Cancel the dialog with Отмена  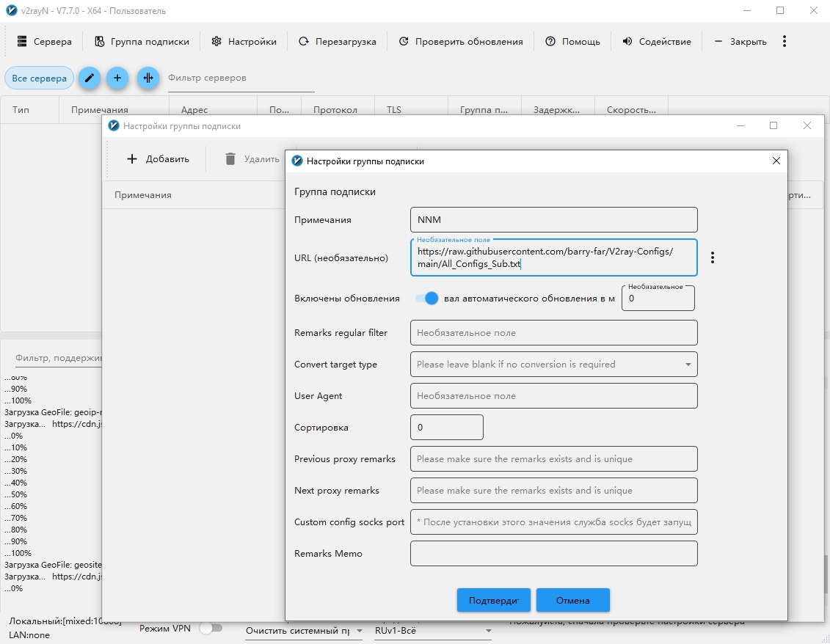pyautogui.click(x=572, y=600)
